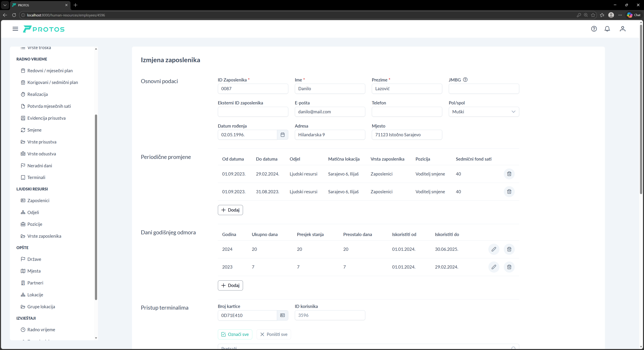
Task: Click Dodaj under Dani godišnjeg odmora
Action: pos(230,285)
